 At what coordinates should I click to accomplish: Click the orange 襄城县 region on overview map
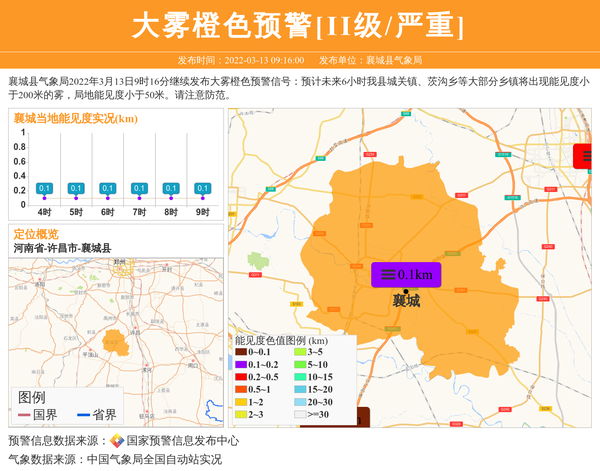pos(115,340)
